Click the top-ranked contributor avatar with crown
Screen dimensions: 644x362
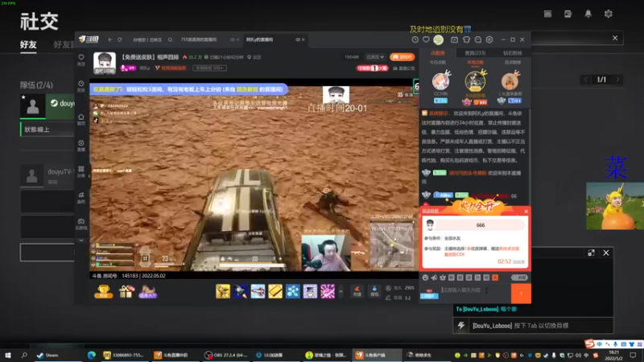(475, 82)
